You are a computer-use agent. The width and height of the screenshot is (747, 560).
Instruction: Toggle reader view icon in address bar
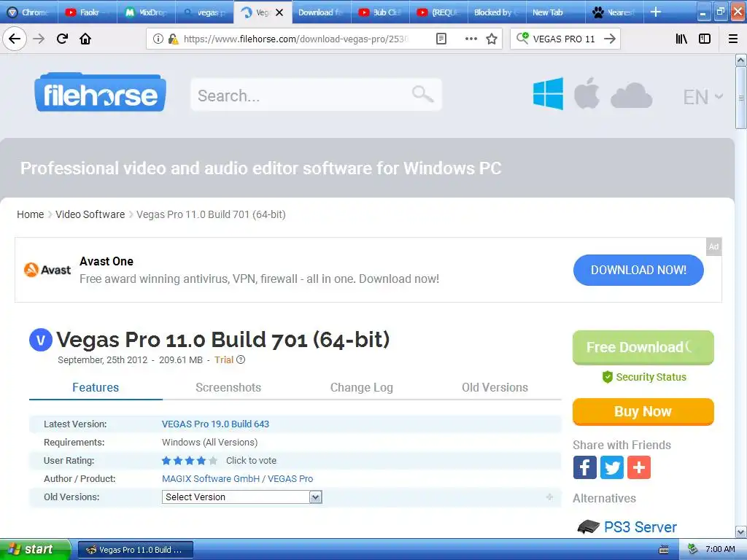[x=441, y=39]
